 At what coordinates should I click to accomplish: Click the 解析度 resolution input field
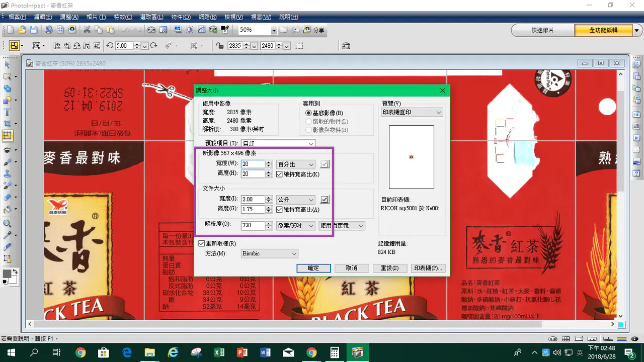point(253,226)
